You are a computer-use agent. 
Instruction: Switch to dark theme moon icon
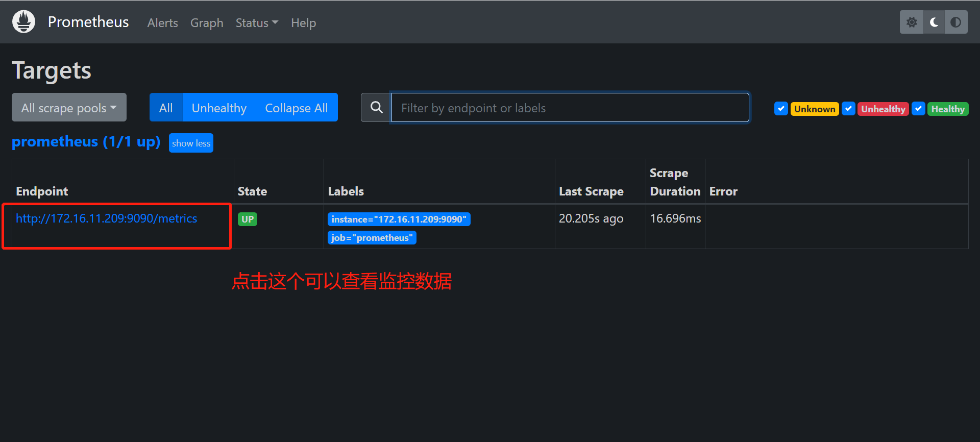pyautogui.click(x=934, y=22)
